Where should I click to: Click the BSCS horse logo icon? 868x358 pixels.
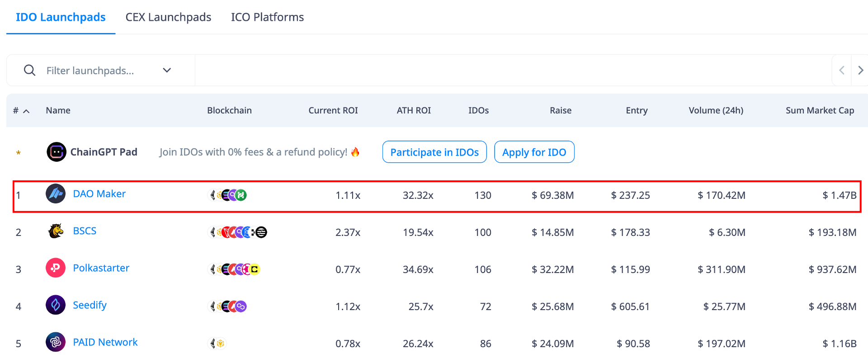coord(56,231)
